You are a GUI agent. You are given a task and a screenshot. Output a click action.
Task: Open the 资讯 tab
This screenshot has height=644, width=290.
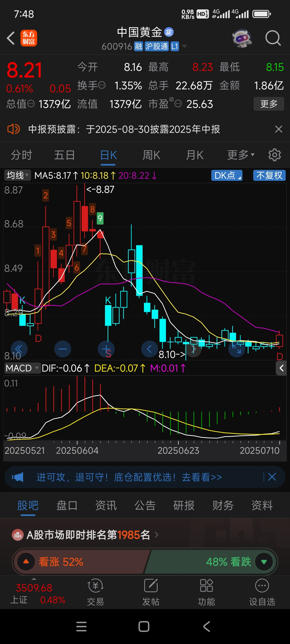coord(106,506)
